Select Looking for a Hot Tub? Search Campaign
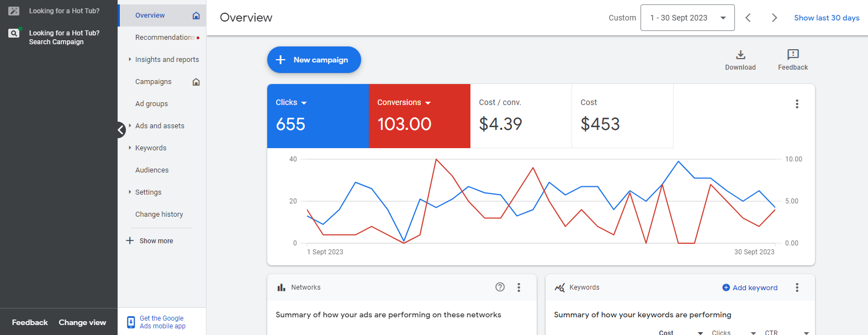The width and height of the screenshot is (868, 335). 63,38
